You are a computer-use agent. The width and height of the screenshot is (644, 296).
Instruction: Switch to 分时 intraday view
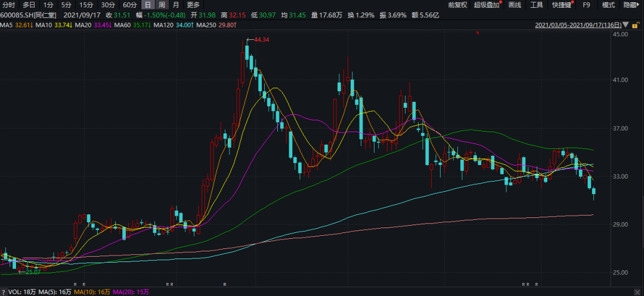tap(8, 5)
